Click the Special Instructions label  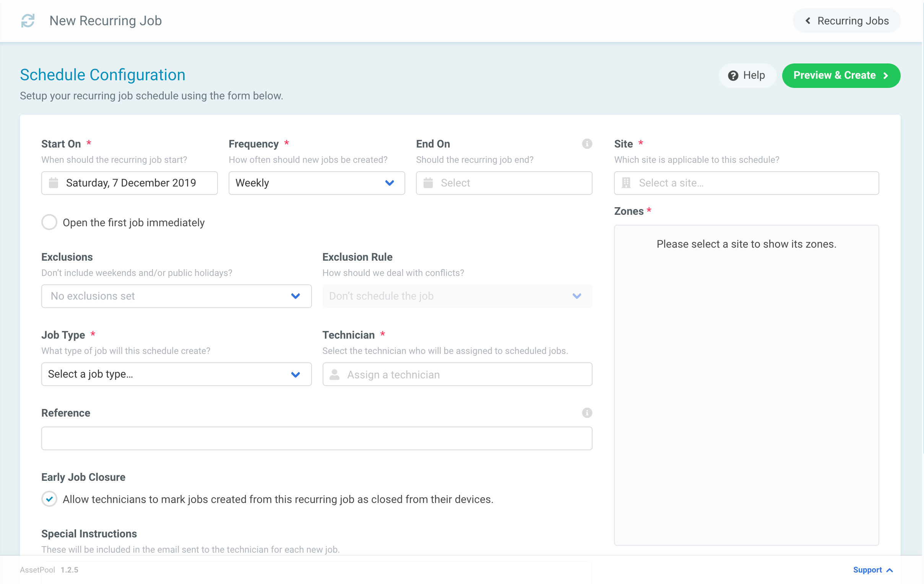click(89, 534)
